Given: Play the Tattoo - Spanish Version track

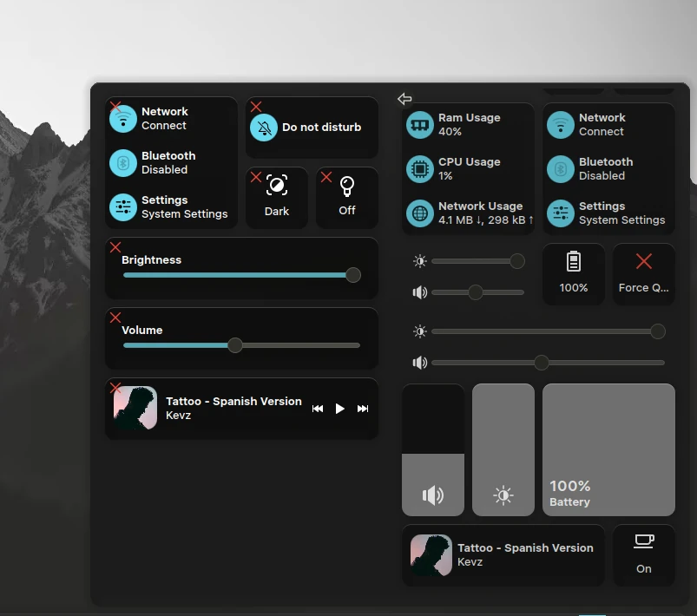Looking at the screenshot, I should pyautogui.click(x=339, y=408).
